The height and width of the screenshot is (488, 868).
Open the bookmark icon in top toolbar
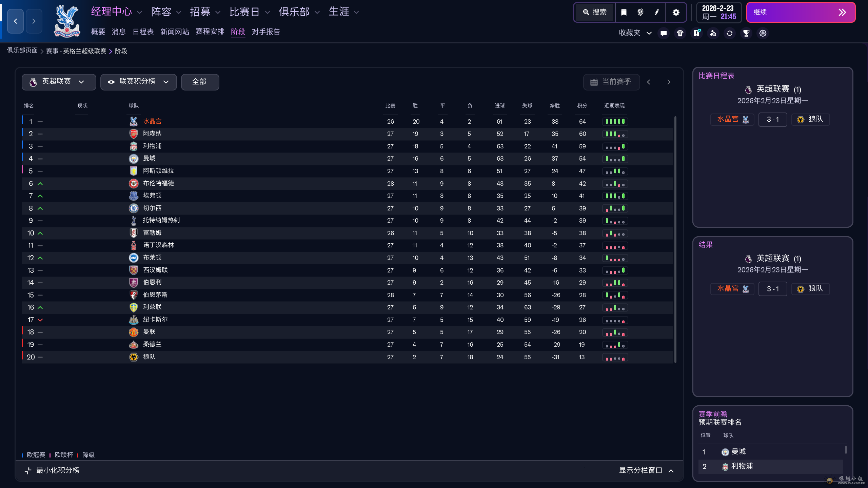click(x=624, y=13)
